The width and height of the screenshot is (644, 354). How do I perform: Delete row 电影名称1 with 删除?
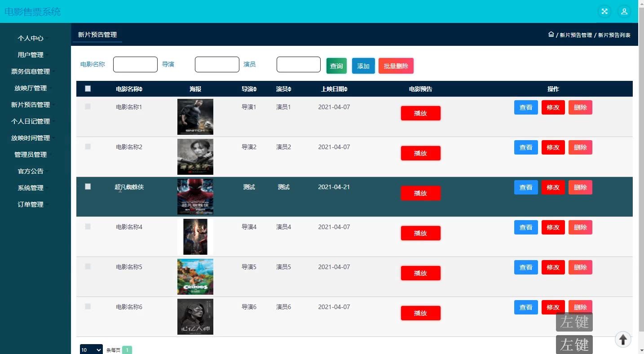click(x=580, y=107)
